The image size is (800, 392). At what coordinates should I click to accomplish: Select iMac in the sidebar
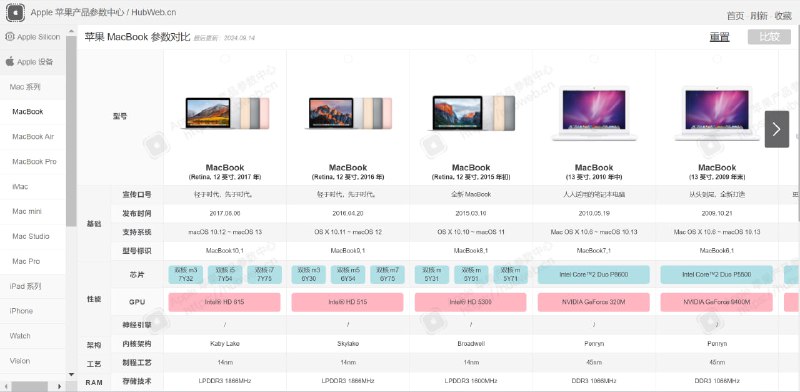click(x=33, y=186)
